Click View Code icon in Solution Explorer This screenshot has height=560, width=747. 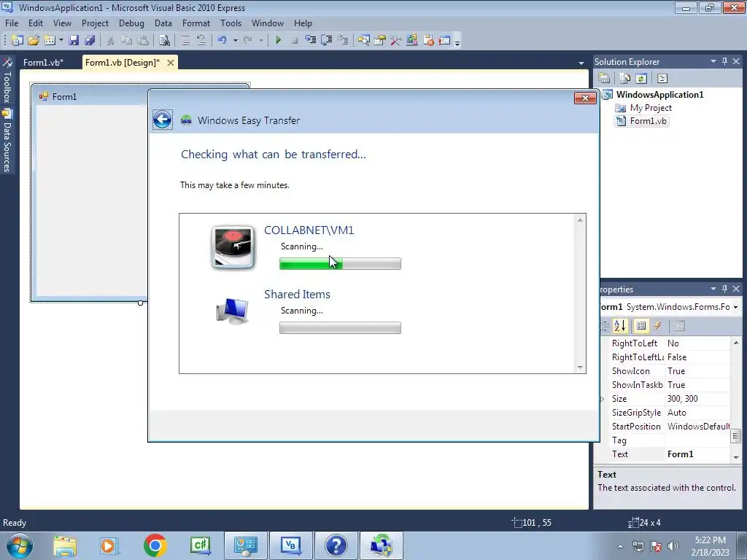tap(662, 78)
